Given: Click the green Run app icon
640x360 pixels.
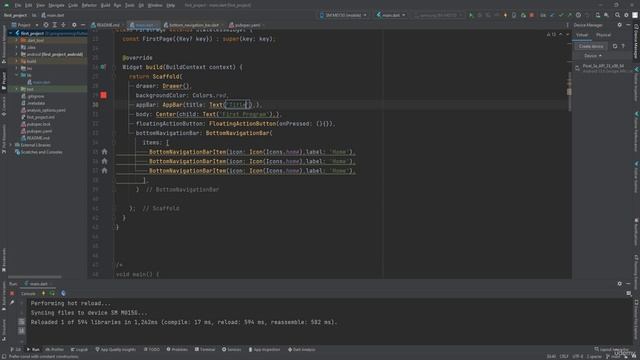Looking at the screenshot, I should [x=471, y=15].
